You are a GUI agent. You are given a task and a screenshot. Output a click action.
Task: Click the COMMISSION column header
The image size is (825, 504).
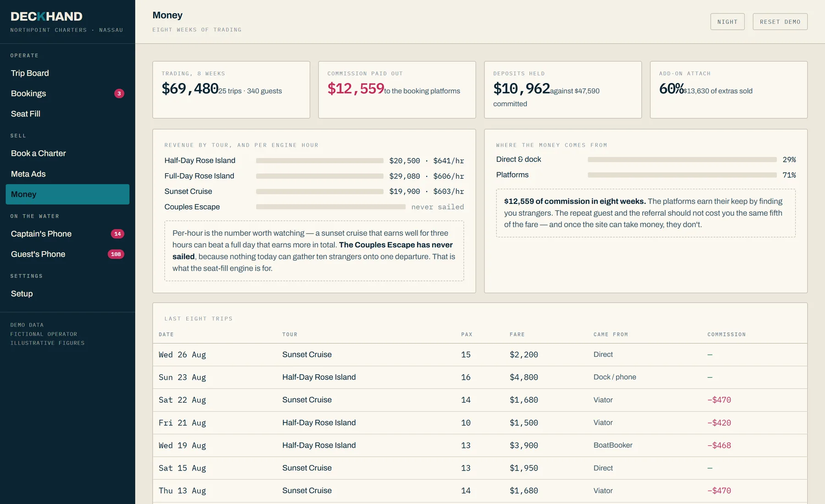click(x=726, y=334)
